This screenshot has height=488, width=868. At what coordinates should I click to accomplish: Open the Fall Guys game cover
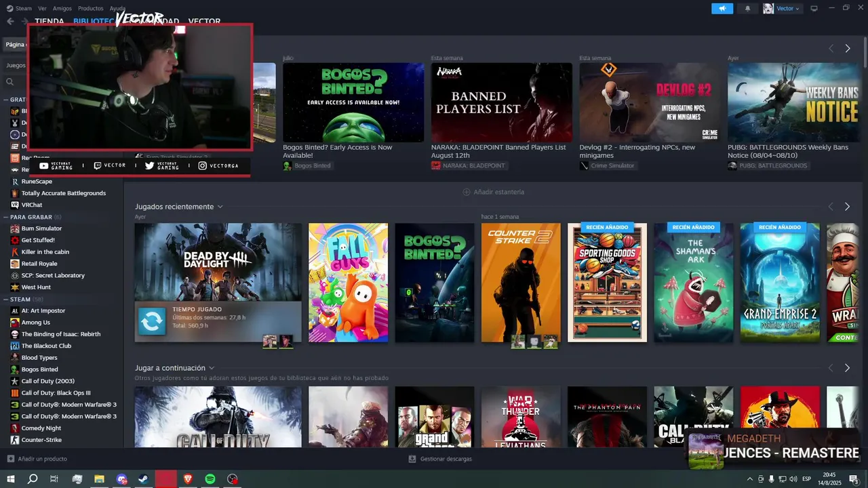[349, 283]
